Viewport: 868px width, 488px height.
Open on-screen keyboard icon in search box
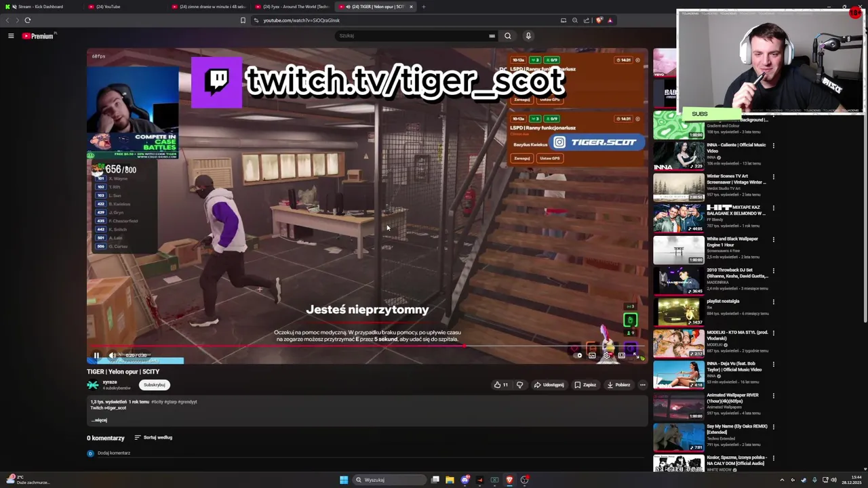pos(492,36)
